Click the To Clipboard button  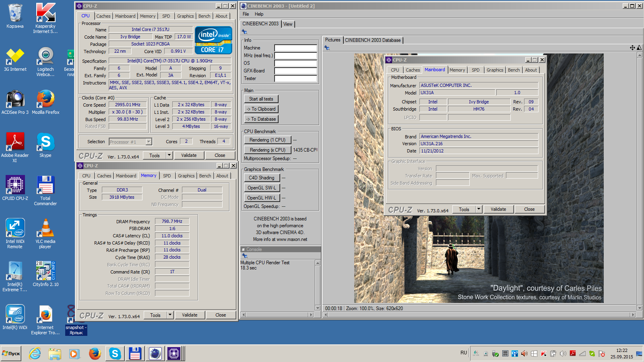tap(261, 109)
